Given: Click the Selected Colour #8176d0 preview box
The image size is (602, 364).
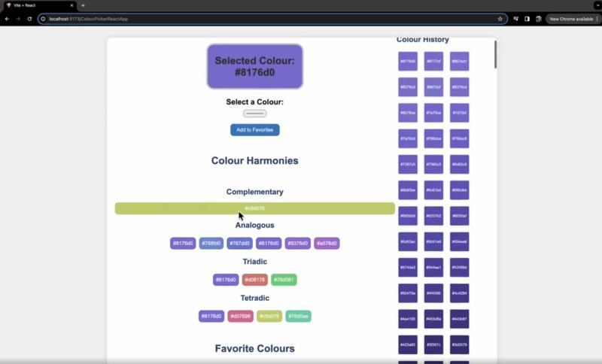Looking at the screenshot, I should pyautogui.click(x=255, y=67).
